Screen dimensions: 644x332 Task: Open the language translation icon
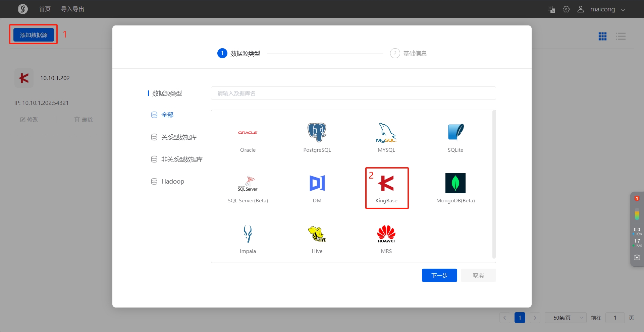coord(551,9)
